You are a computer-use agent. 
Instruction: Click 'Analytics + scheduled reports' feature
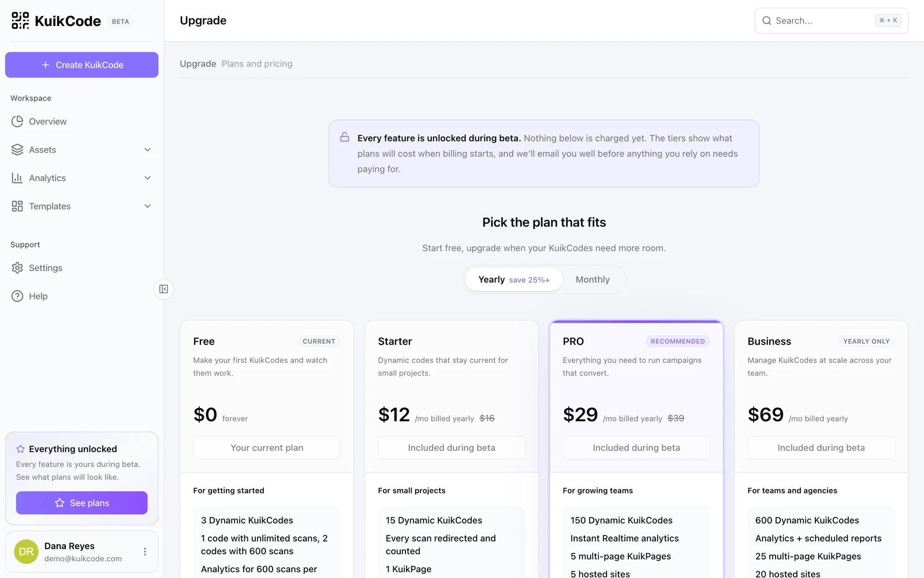[818, 538]
